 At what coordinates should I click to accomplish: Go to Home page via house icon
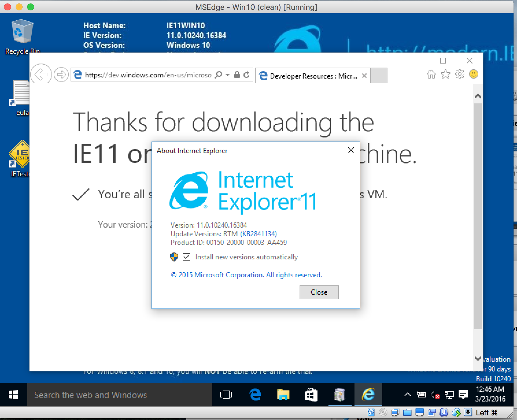pyautogui.click(x=431, y=75)
